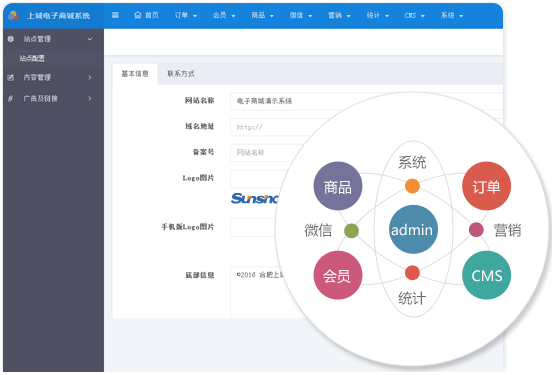The image size is (555, 375).
Task: Click the purple 商品 circle
Action: point(338,186)
